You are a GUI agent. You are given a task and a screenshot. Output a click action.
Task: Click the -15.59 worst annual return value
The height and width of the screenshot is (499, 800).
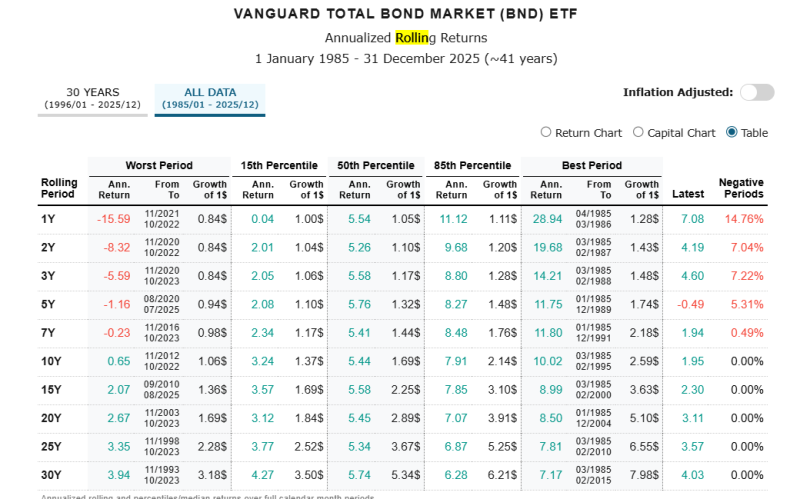(113, 218)
